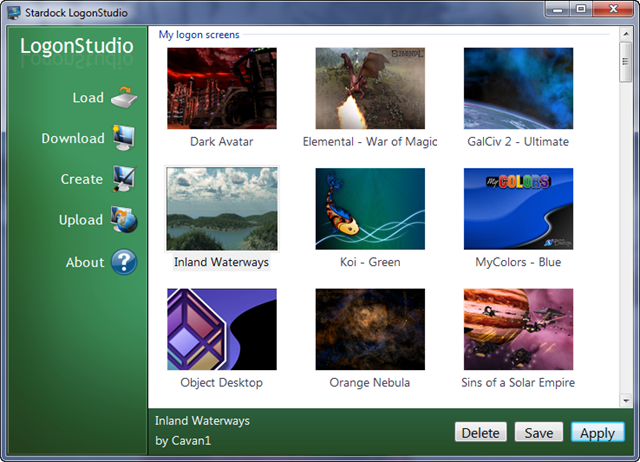
Task: Choose the Object Desktop thumbnail
Action: (x=222, y=329)
